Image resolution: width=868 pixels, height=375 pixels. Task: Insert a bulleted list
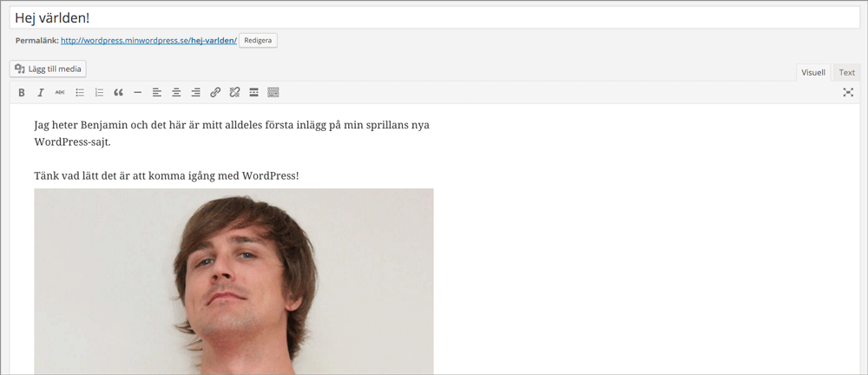[x=80, y=93]
